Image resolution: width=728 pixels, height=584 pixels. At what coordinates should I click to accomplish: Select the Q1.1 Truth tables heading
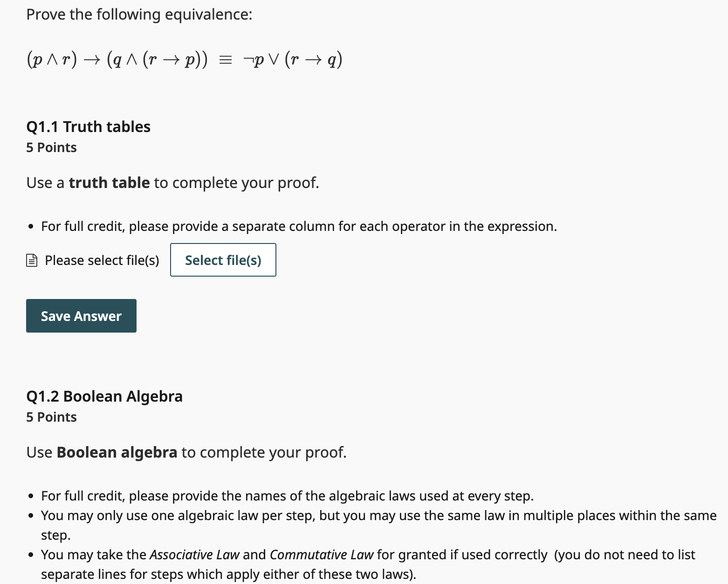(x=88, y=126)
